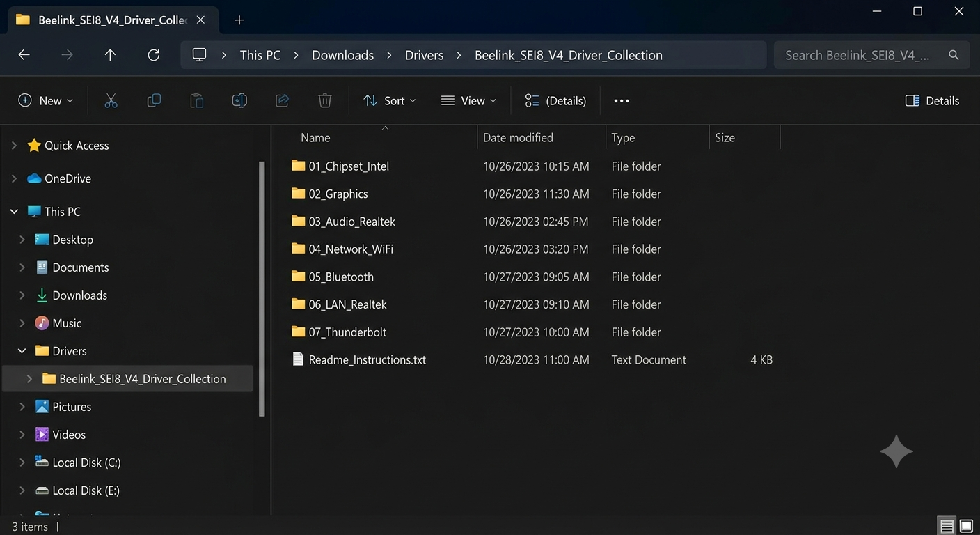Open the New dropdown menu
Screen dimensions: 980x535
pyautogui.click(x=45, y=101)
